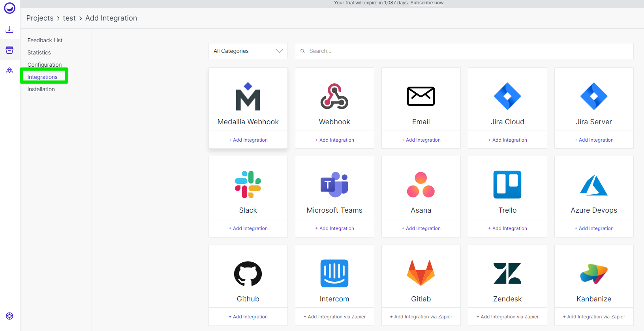This screenshot has width=644, height=331.
Task: Select the Gitlab fox logo
Action: (x=421, y=273)
